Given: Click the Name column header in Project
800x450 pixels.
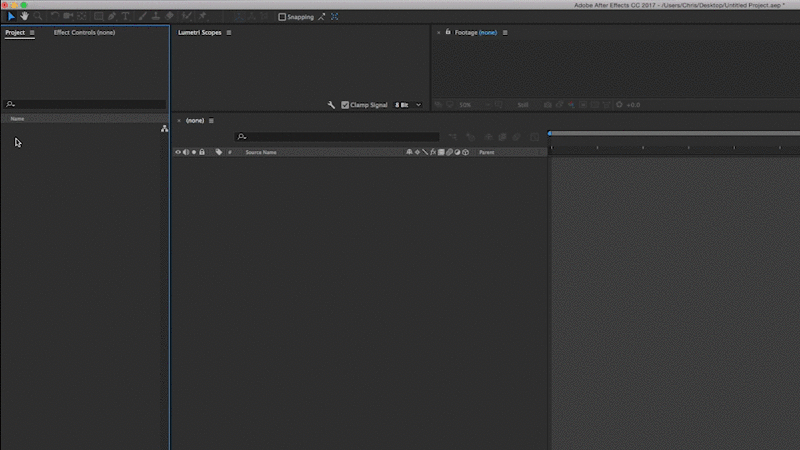Looking at the screenshot, I should coord(17,119).
